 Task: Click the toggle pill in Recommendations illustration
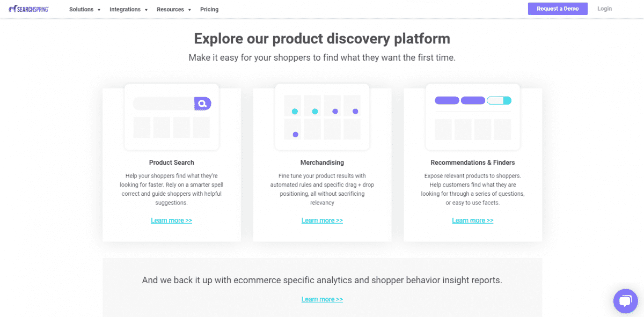499,100
